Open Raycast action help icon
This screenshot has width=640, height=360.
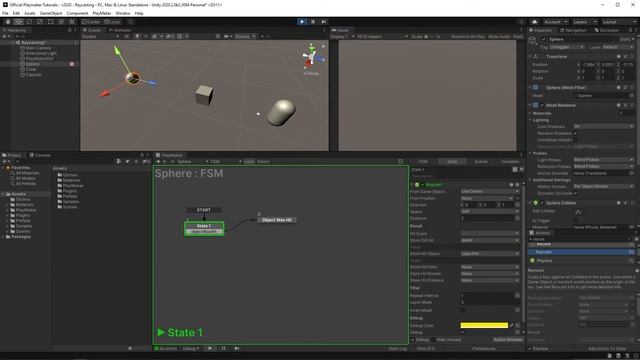coord(511,185)
